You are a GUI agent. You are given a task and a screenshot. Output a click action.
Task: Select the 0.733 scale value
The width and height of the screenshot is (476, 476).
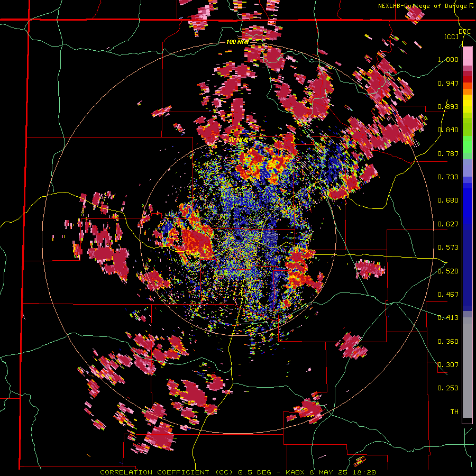[x=448, y=177]
